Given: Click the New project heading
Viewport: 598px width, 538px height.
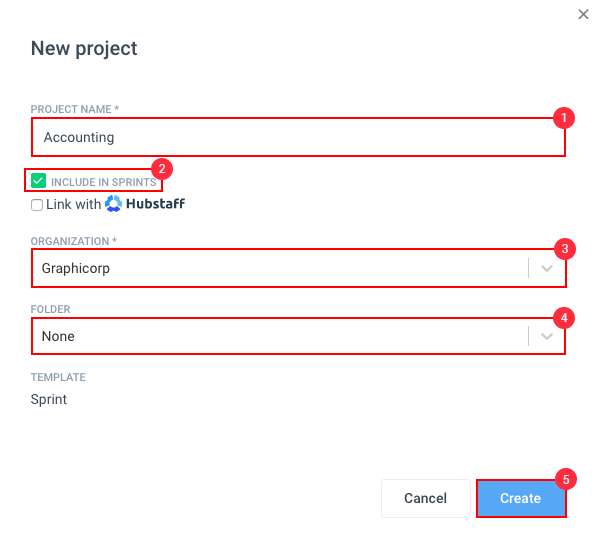Looking at the screenshot, I should point(84,49).
